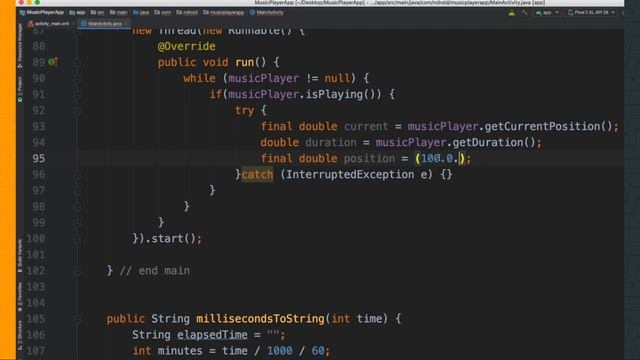Screen dimensions: 640x360
Task: Click the java breadcrumb folder
Action: coord(141,13)
